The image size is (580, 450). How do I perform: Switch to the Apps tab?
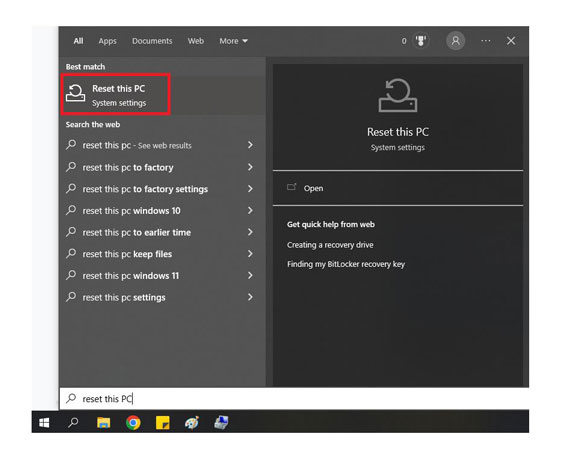click(x=107, y=41)
